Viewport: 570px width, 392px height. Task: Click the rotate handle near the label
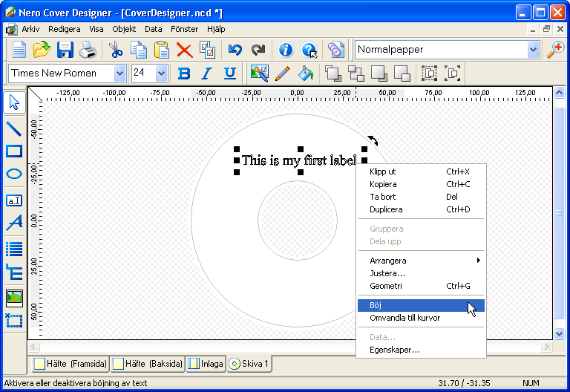(373, 140)
